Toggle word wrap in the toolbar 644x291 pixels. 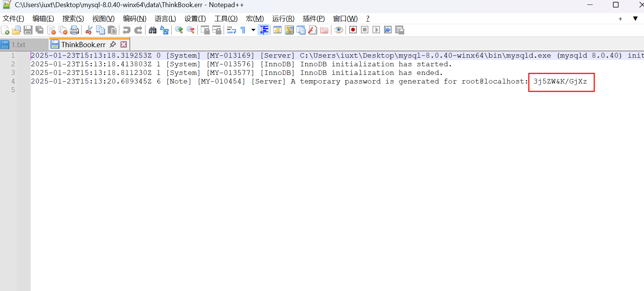pos(231,30)
